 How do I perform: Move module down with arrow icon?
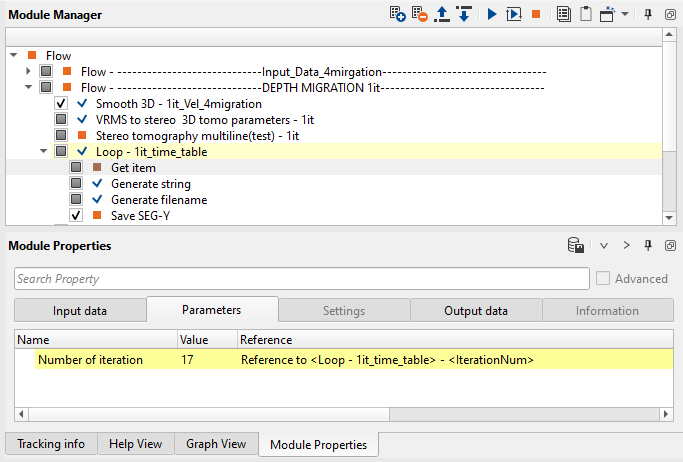(463, 15)
